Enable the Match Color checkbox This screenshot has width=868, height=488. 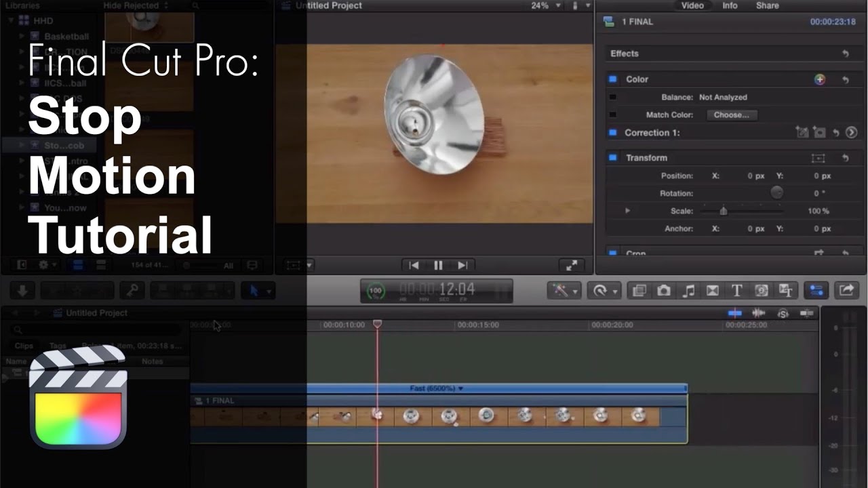click(613, 115)
